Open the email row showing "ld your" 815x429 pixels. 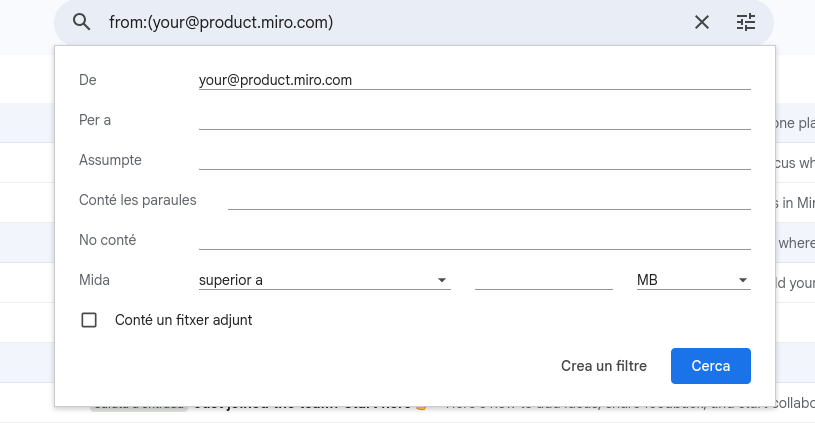(x=795, y=283)
